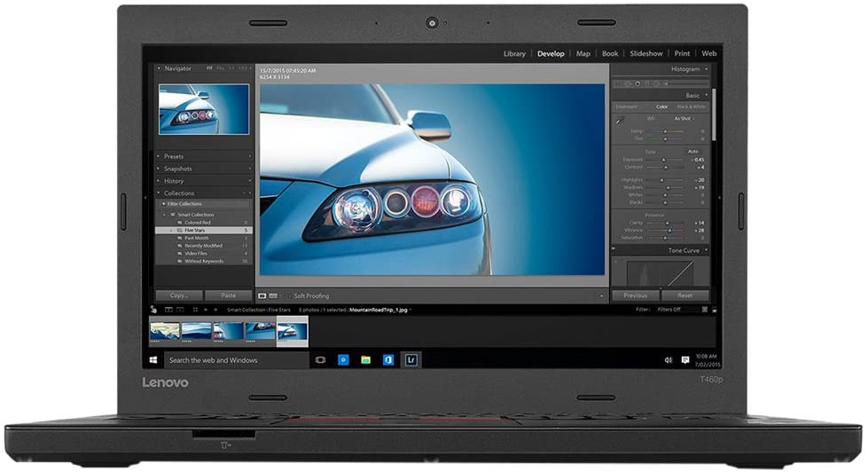
Task: Toggle Soft Proofing below the photo
Action: click(311, 295)
